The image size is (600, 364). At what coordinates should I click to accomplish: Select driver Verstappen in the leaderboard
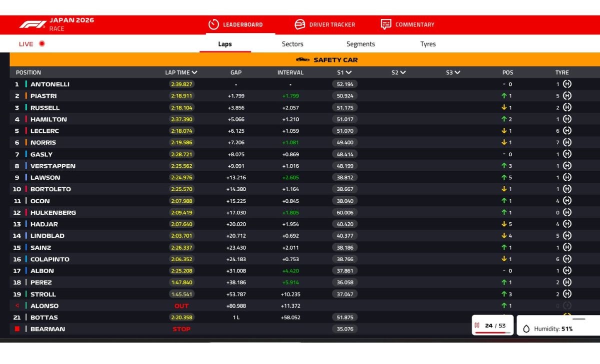[x=52, y=166]
